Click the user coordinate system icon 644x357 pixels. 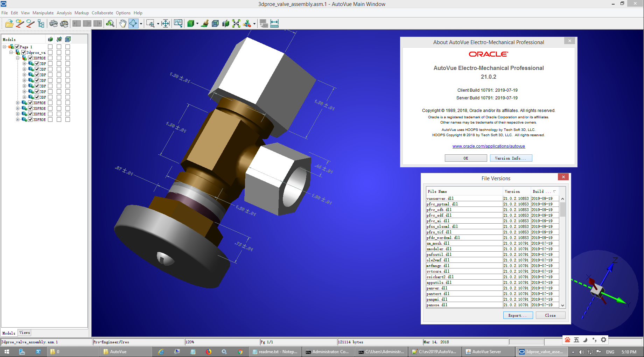[x=247, y=23]
